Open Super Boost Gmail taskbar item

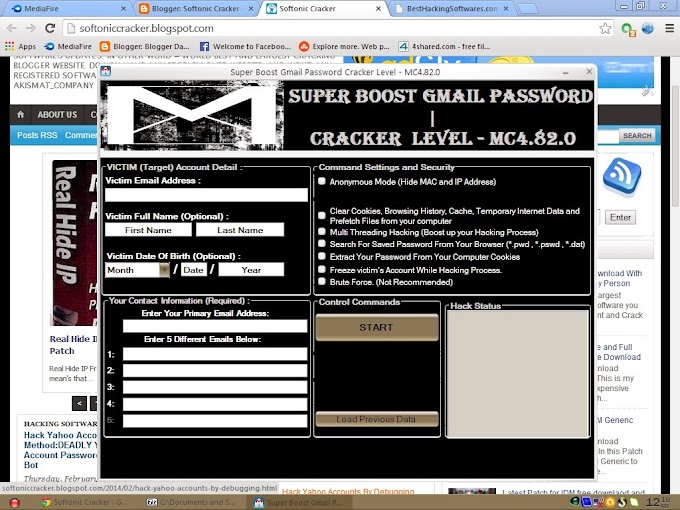click(298, 503)
